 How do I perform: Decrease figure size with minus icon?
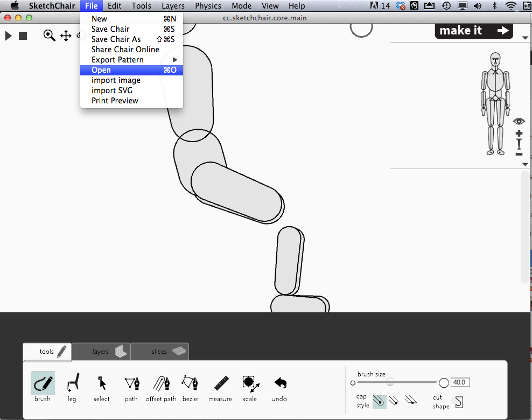(519, 155)
